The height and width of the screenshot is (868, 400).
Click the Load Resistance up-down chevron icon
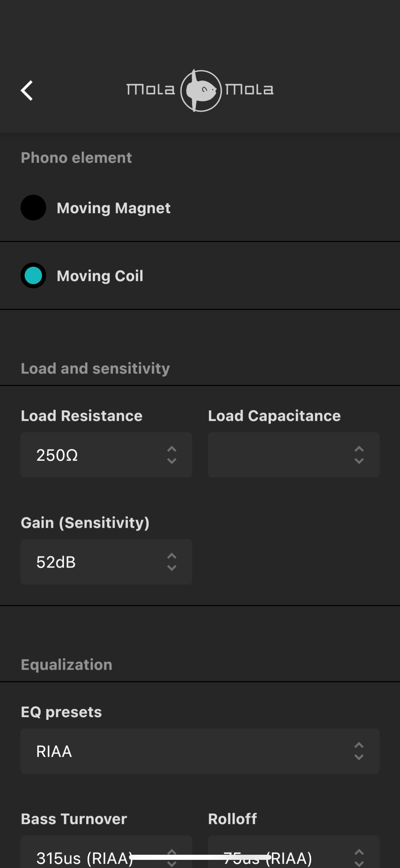[x=172, y=455]
